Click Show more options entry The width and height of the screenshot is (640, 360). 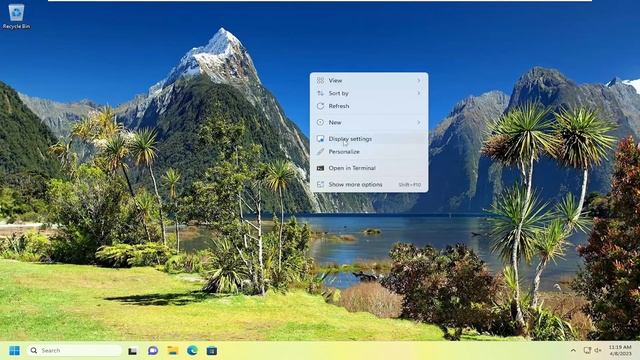click(369, 184)
